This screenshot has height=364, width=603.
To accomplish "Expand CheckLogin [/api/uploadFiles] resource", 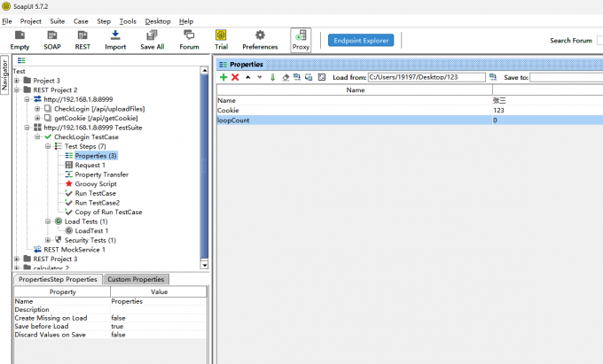I will click(x=37, y=109).
